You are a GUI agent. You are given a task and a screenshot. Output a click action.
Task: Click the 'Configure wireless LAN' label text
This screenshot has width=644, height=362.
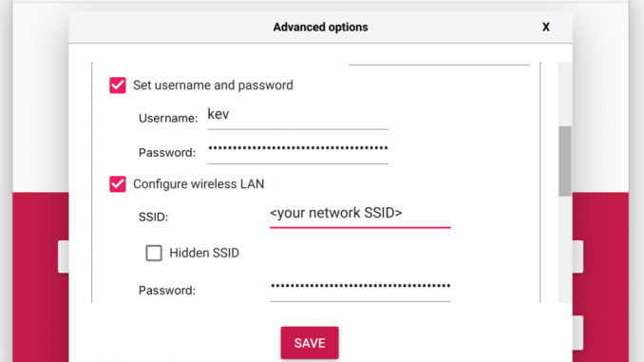click(x=199, y=184)
